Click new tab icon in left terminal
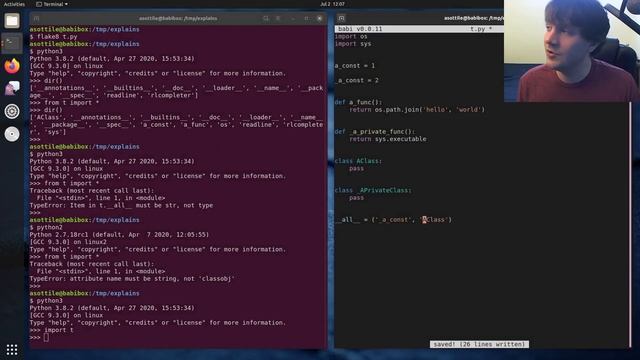 pyautogui.click(x=36, y=18)
